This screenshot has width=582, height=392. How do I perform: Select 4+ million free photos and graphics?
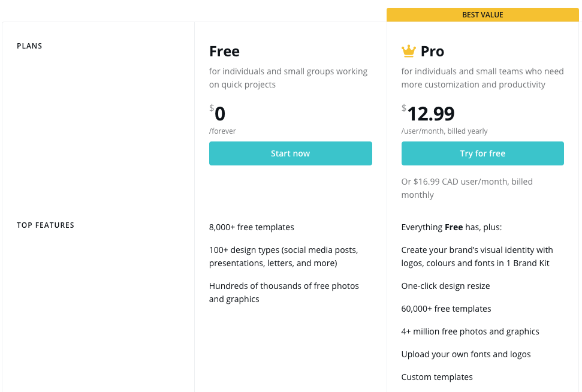click(471, 331)
